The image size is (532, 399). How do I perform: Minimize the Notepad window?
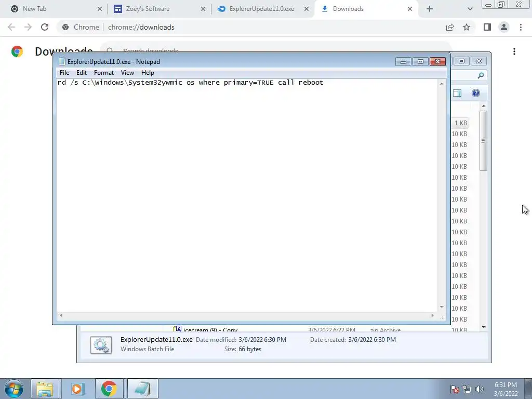pos(403,61)
